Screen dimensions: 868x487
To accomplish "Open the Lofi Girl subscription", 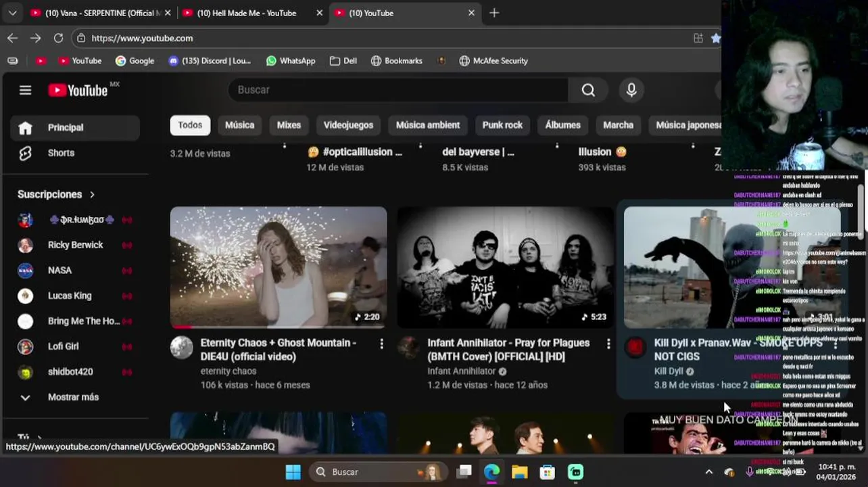I will pos(75,346).
